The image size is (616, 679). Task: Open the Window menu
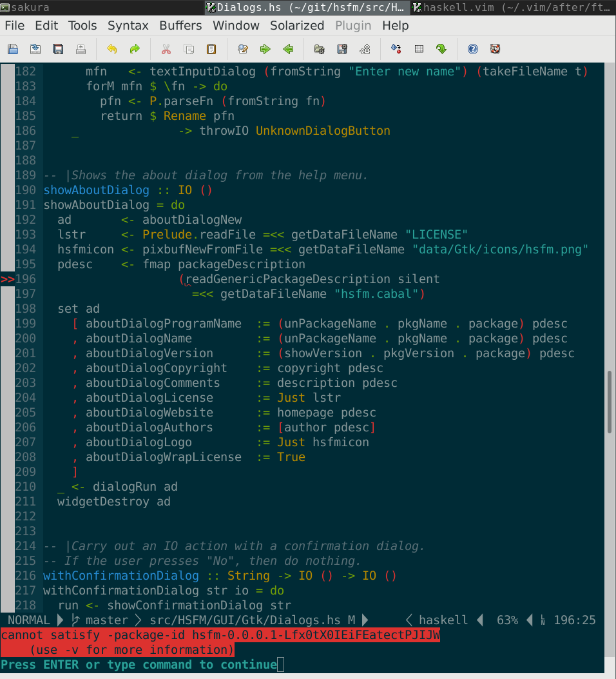[x=236, y=26]
